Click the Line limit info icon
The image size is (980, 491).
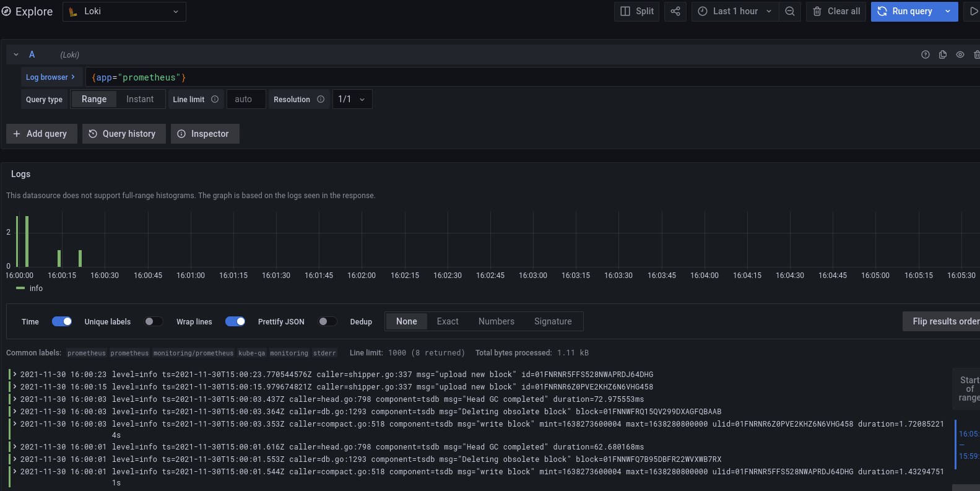tap(215, 99)
